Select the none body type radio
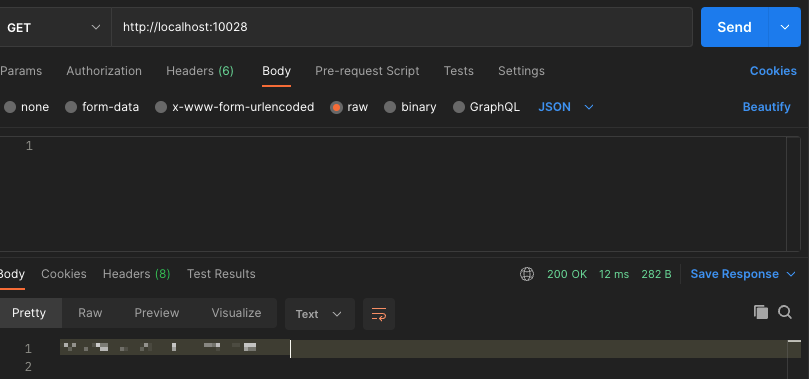 click(10, 107)
